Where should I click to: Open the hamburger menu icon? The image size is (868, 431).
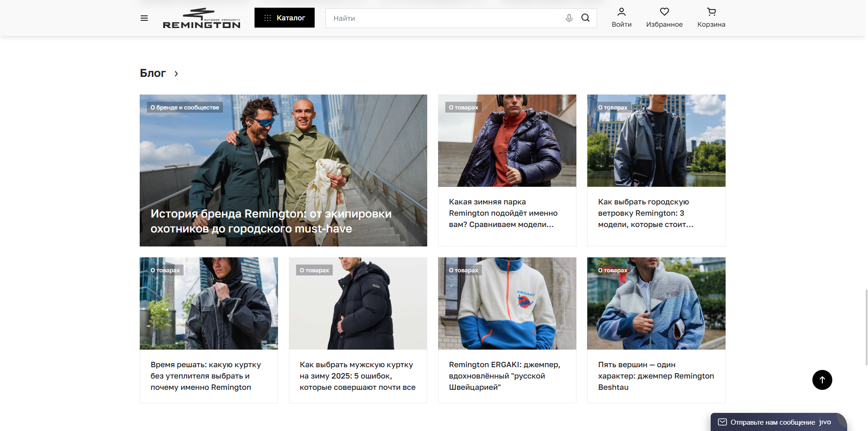tap(144, 18)
